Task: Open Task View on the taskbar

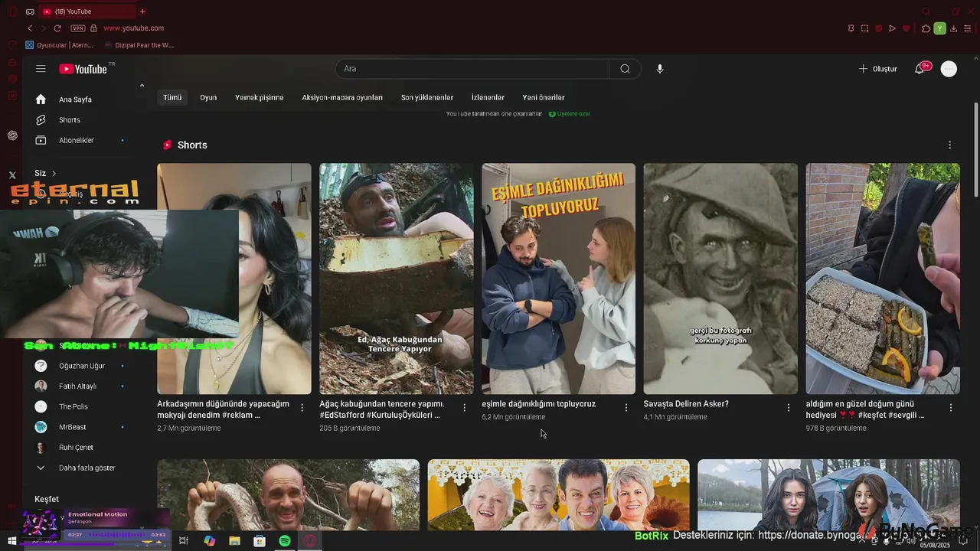Action: [184, 541]
